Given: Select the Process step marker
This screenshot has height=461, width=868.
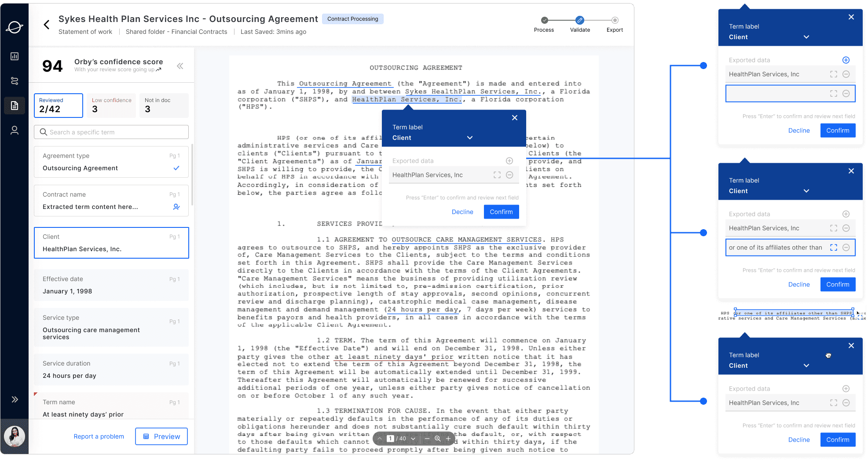Looking at the screenshot, I should tap(544, 20).
